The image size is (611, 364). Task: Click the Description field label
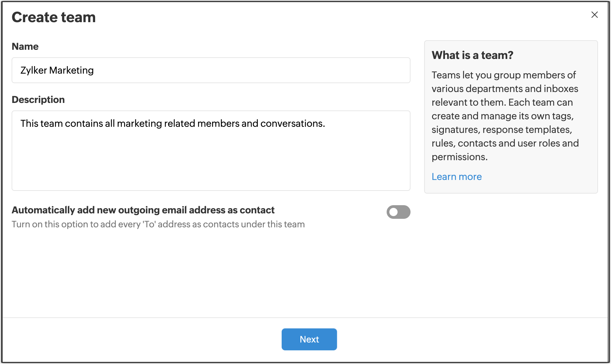pos(38,100)
